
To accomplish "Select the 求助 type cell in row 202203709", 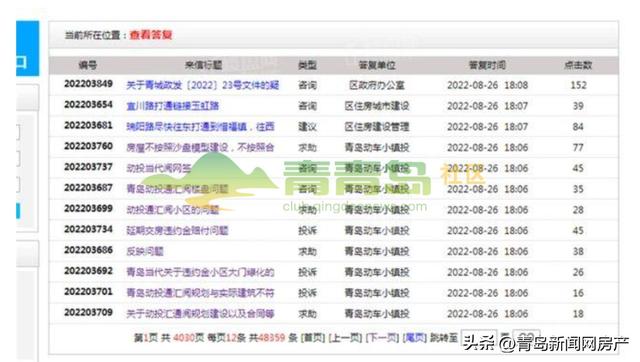I will (307, 314).
